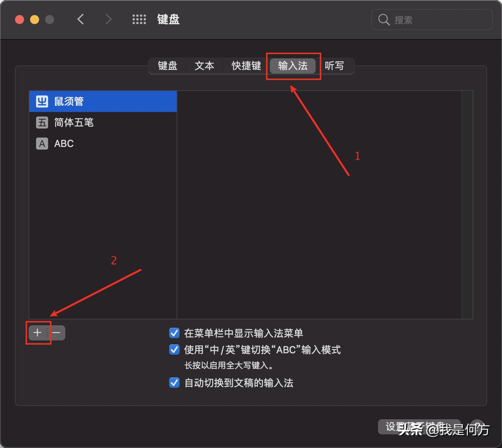Open the Show All preferences grid icon

(139, 19)
